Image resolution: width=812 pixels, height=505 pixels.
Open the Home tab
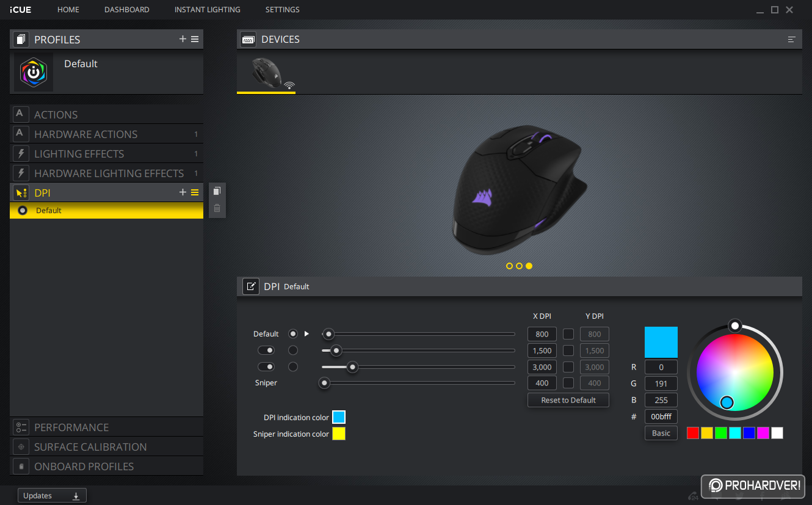click(x=68, y=10)
